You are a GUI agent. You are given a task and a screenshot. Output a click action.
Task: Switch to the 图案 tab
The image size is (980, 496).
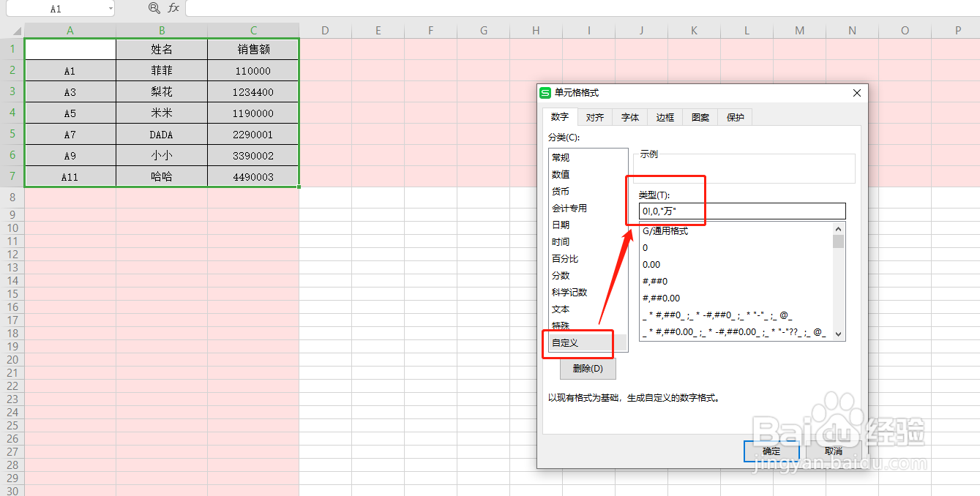point(700,117)
